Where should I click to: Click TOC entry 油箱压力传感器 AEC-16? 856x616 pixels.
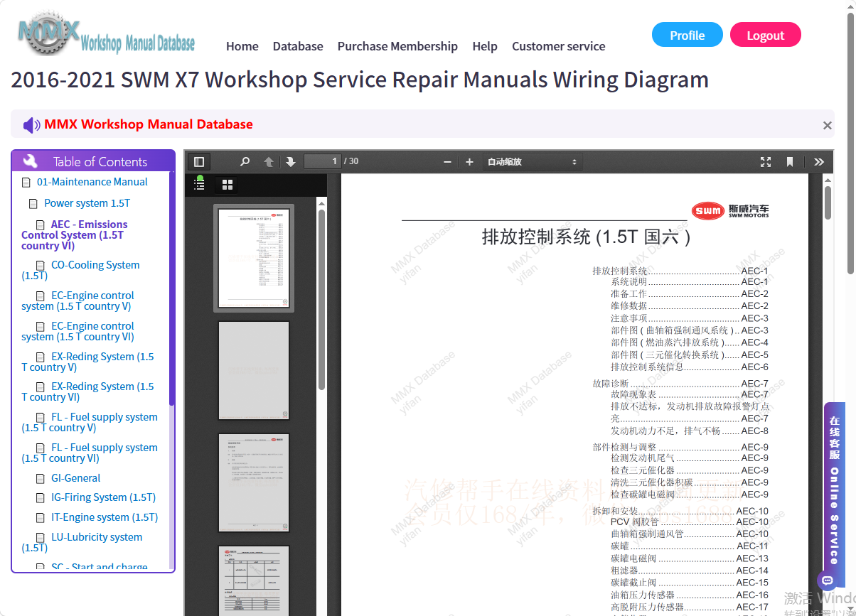pyautogui.click(x=690, y=595)
